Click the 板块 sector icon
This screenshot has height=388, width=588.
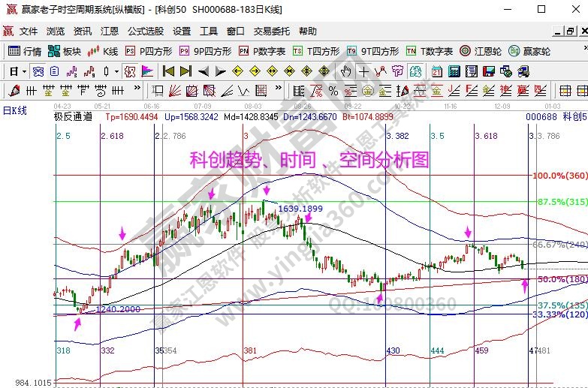tap(64, 51)
